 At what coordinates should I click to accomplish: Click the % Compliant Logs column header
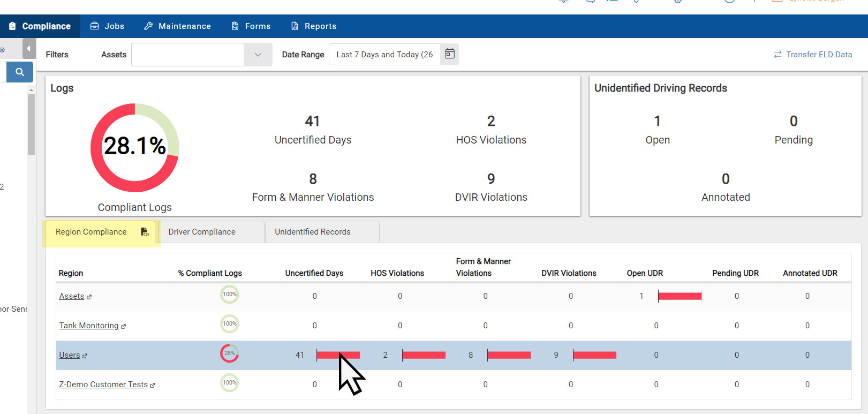pyautogui.click(x=210, y=273)
